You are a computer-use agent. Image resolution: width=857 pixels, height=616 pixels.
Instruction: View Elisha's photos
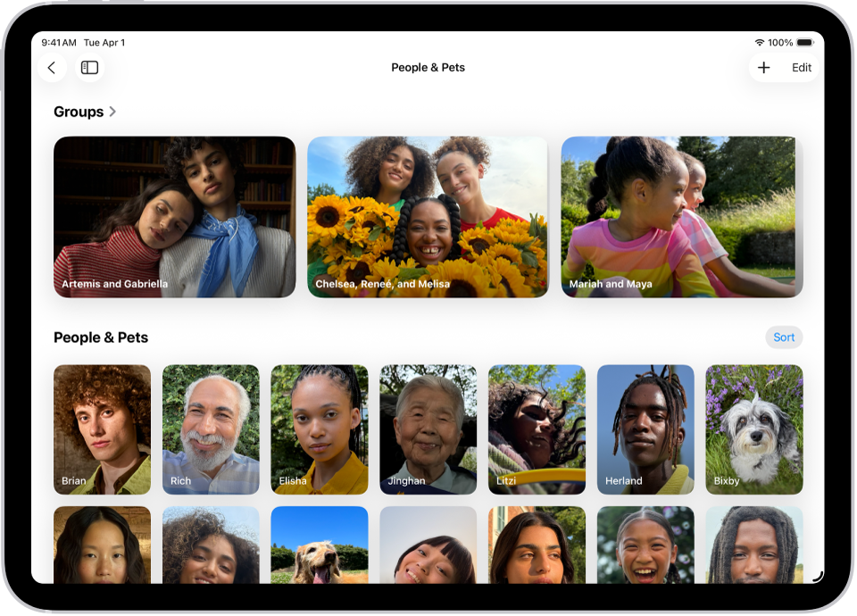[x=320, y=429]
